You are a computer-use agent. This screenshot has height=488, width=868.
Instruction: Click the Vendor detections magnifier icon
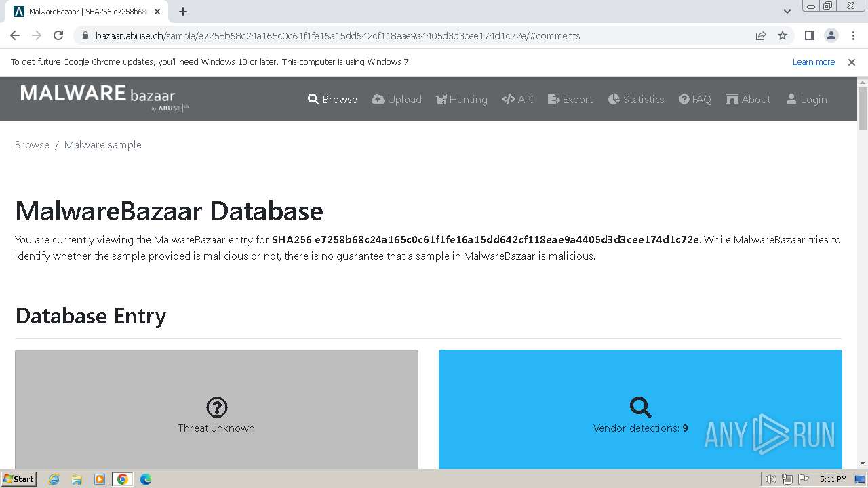click(640, 407)
